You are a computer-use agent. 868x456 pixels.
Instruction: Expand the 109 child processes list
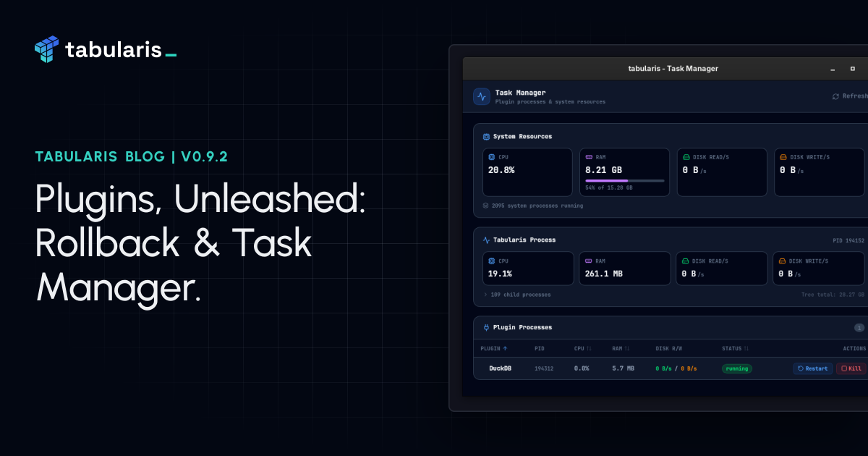click(x=517, y=295)
